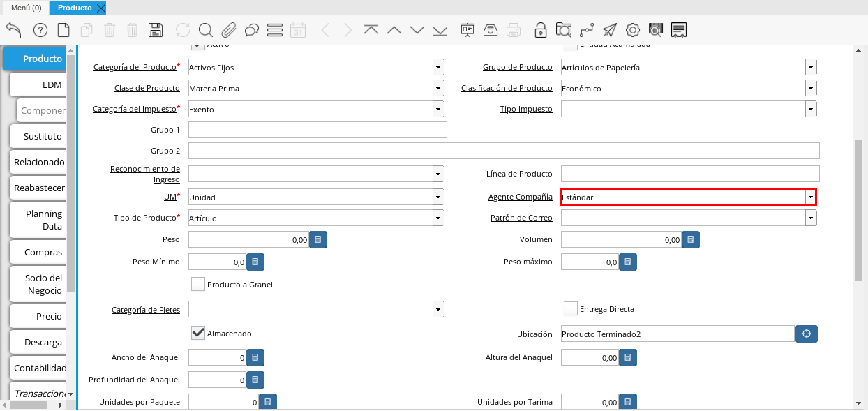Click the magnifier search record icon
This screenshot has height=411, width=868.
pos(205,29)
